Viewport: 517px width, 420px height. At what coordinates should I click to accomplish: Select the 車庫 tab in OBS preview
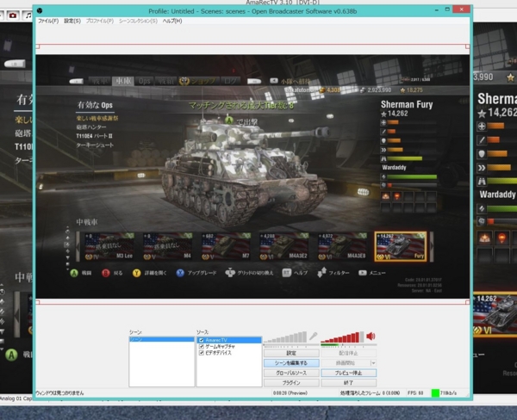tap(123, 81)
